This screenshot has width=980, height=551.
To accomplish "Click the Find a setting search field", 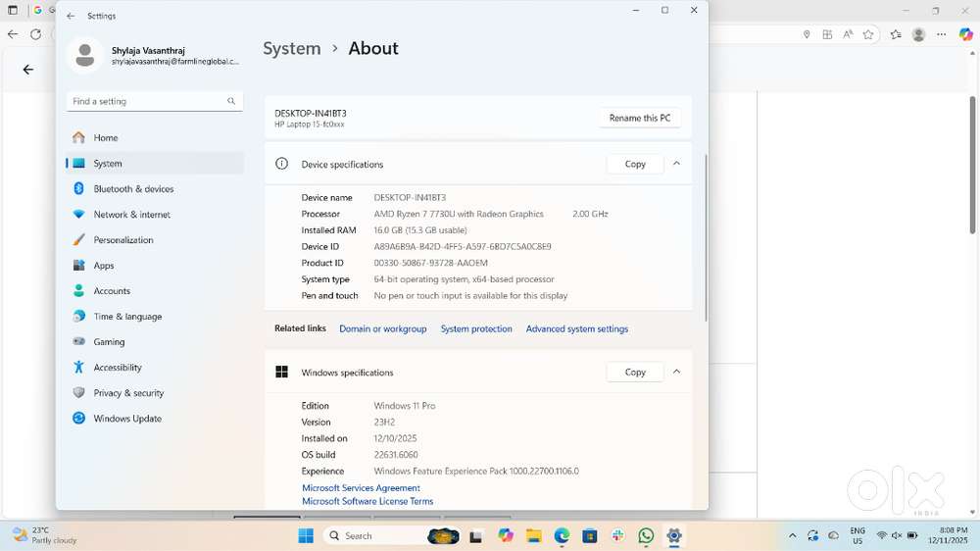I will 147,101.
